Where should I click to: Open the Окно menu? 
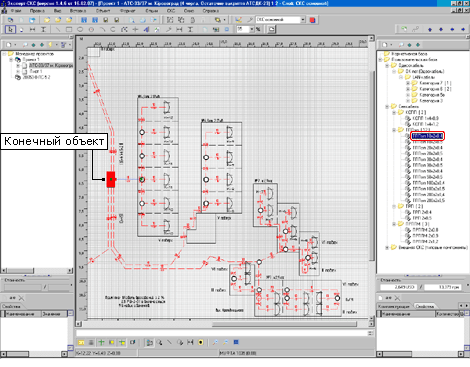tap(189, 11)
